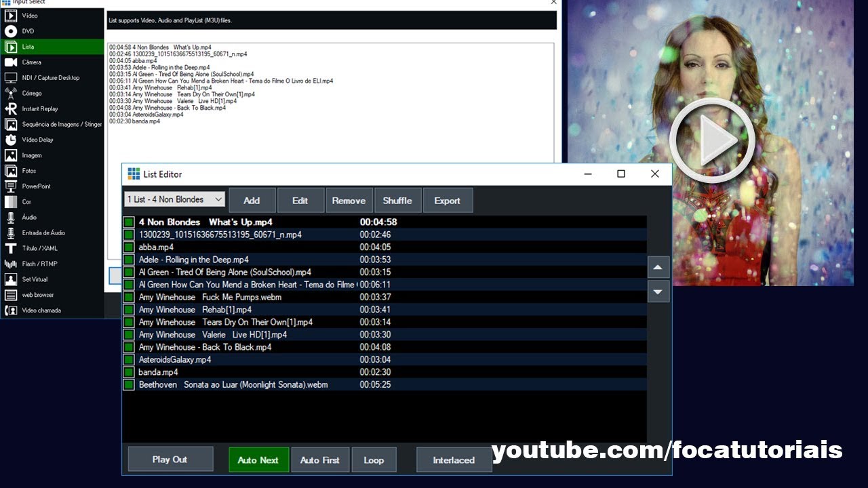The width and height of the screenshot is (868, 488).
Task: Uncheck the abba.mp4 item
Action: point(129,247)
